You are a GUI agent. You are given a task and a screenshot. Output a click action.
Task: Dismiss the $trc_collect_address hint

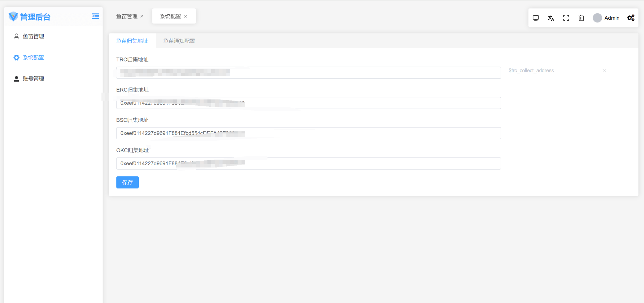pos(604,71)
